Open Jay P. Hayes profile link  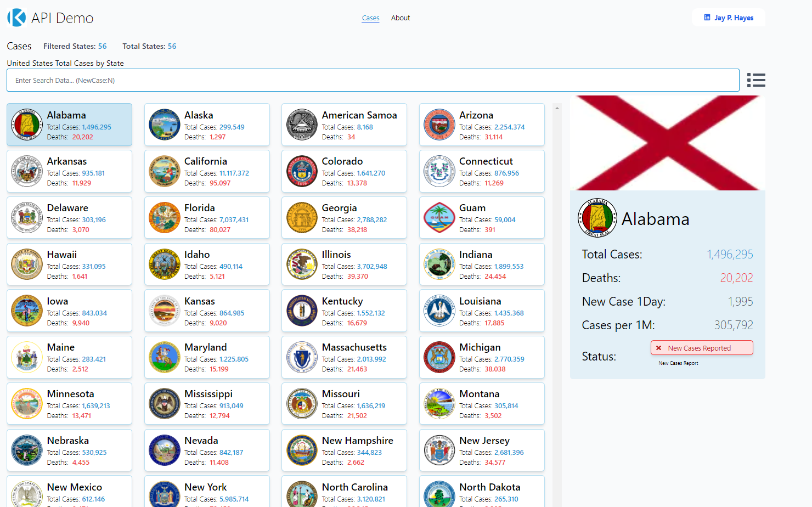734,18
